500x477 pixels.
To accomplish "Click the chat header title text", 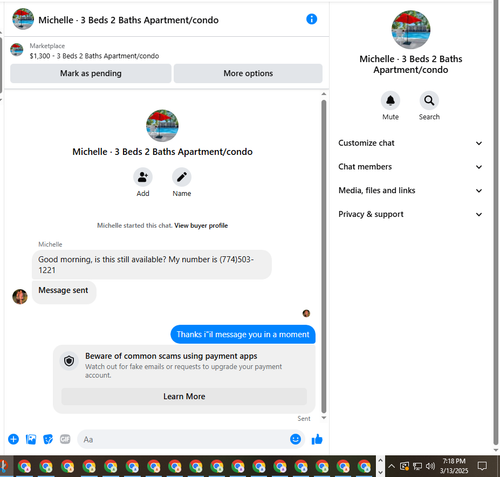I will 128,20.
